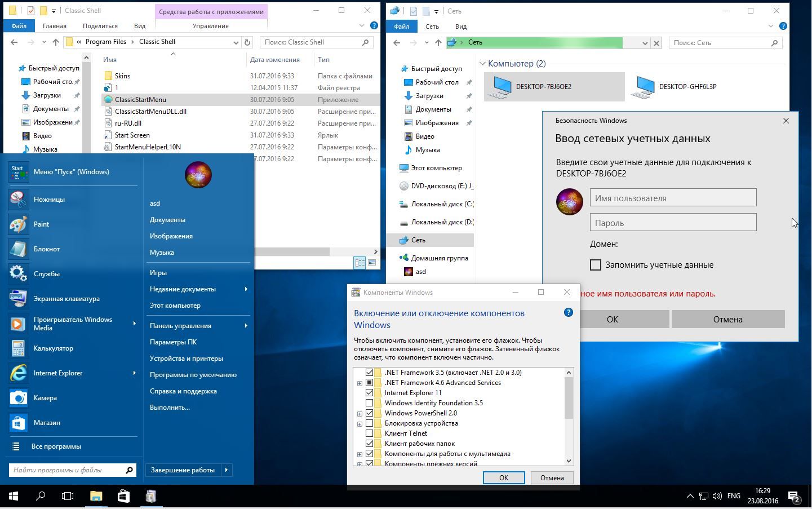This screenshot has width=812, height=509.
Task: Open taskbar search magnifier
Action: tap(41, 496)
